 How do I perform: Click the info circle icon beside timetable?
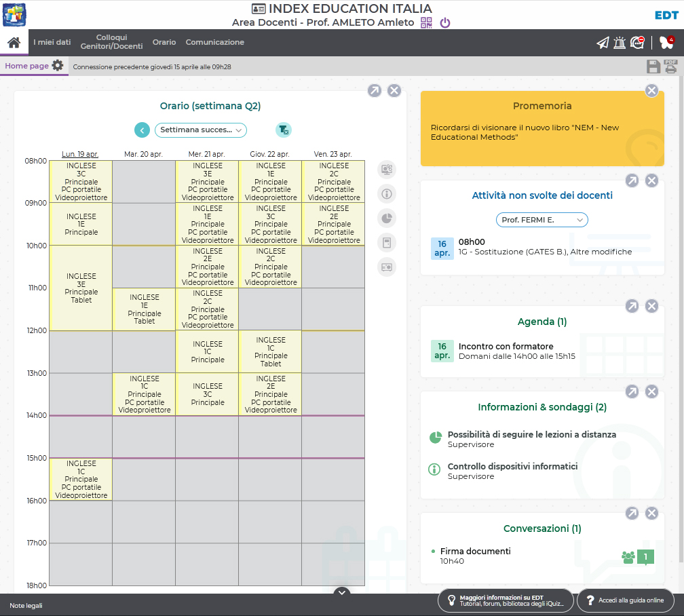tap(387, 194)
